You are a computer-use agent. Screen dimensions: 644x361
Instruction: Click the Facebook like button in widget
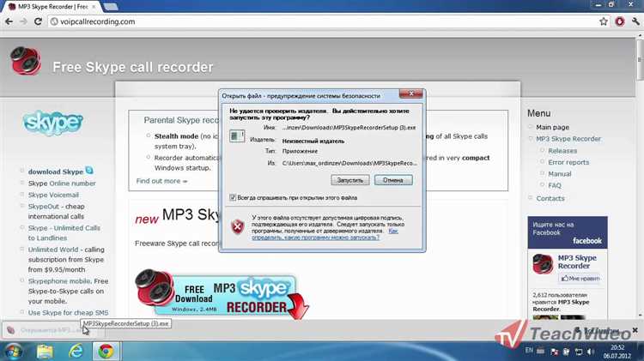point(580,278)
